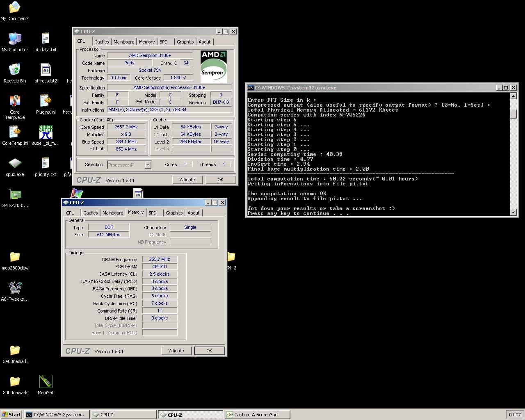Switch to cmd.exe taskbar button

[57, 415]
